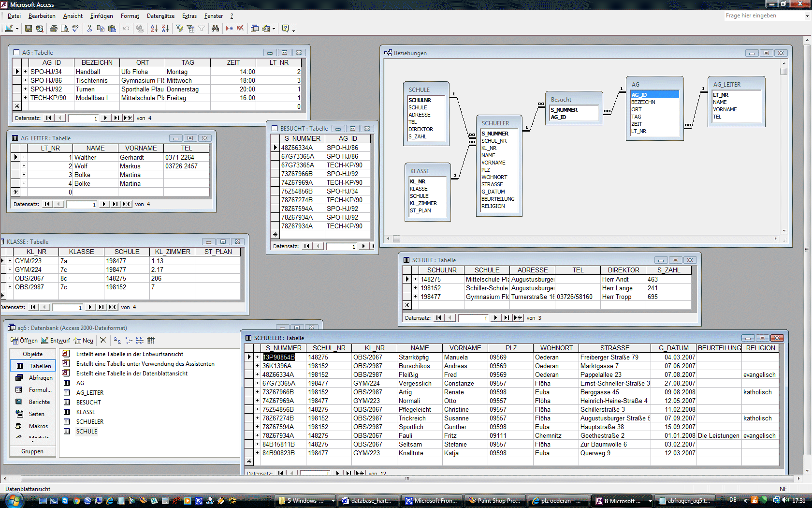Click the file search toolbar icon

(40, 29)
